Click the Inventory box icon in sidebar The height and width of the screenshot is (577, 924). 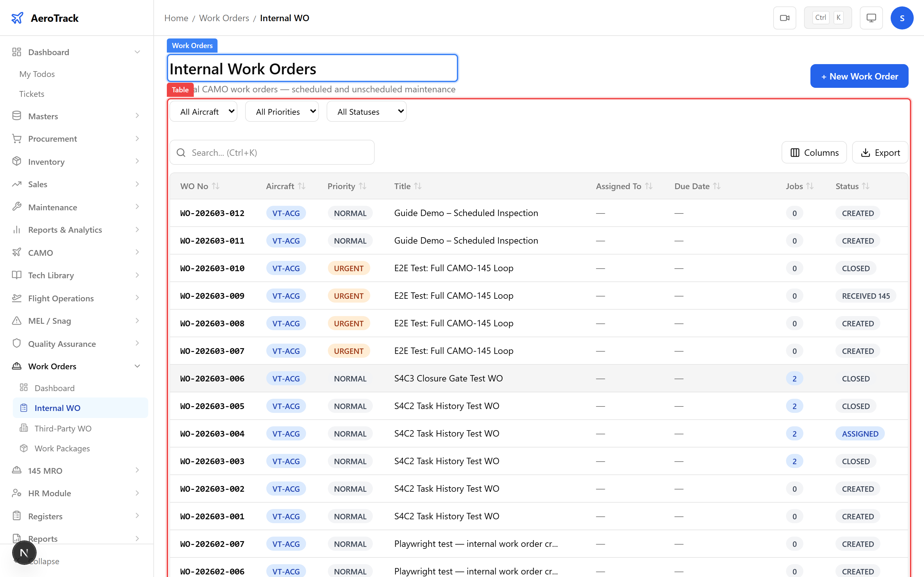point(17,162)
